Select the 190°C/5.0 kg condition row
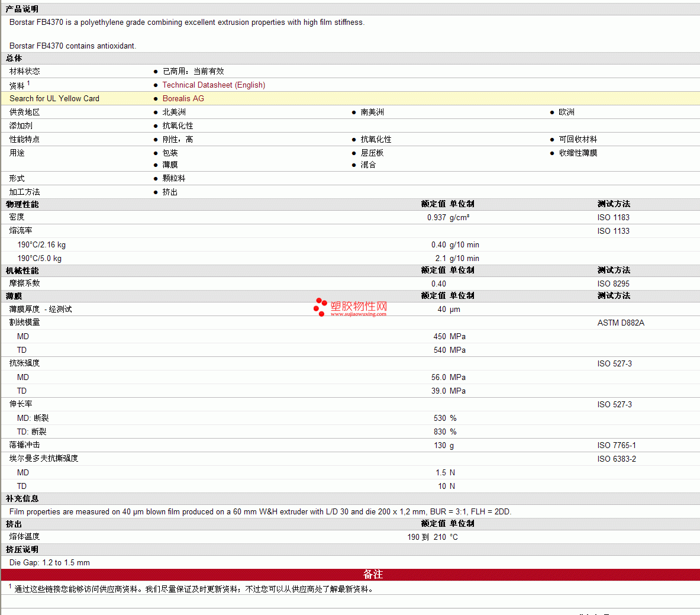This screenshot has height=615, width=700. tap(39, 259)
